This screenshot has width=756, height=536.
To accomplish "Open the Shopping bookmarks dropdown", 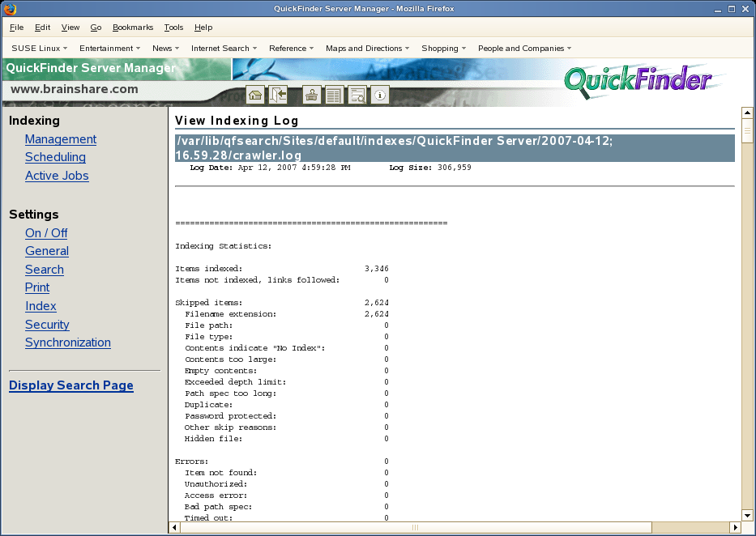I will 443,48.
